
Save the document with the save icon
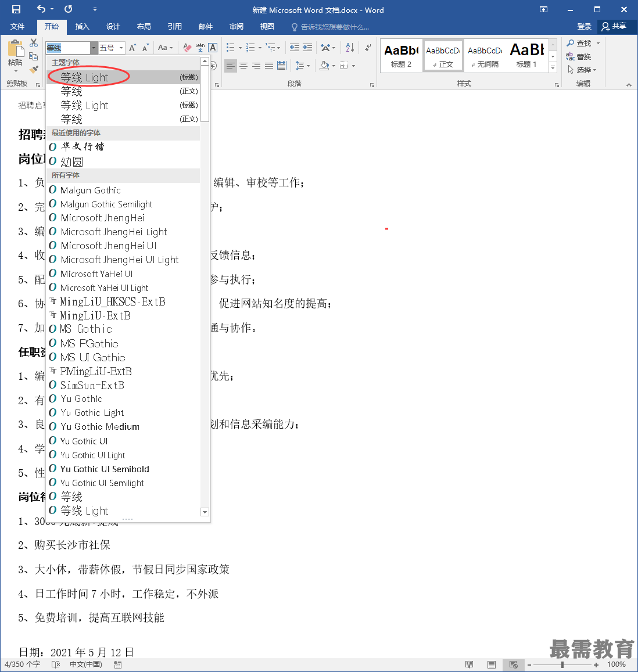point(16,9)
